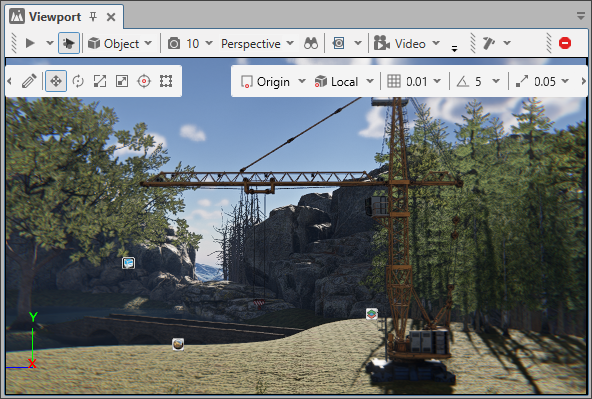This screenshot has height=399, width=592.
Task: Show hidden toolbar items overflow
Action: click(x=454, y=48)
